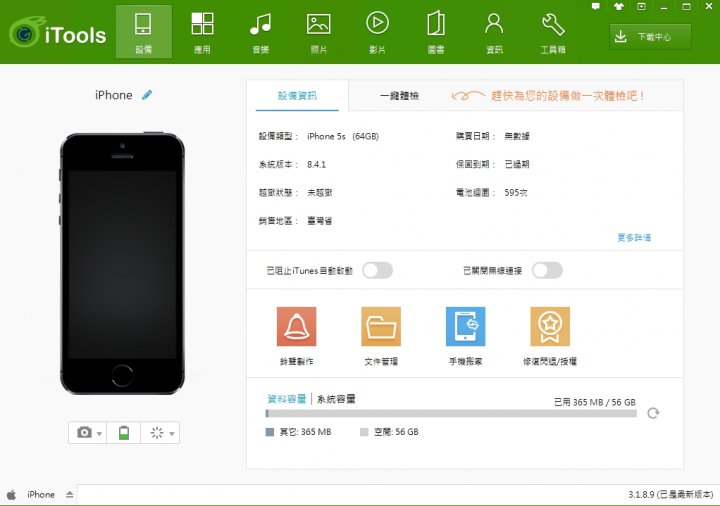Open the 設備 (Device) section icon
The height and width of the screenshot is (506, 720).
pos(143,32)
